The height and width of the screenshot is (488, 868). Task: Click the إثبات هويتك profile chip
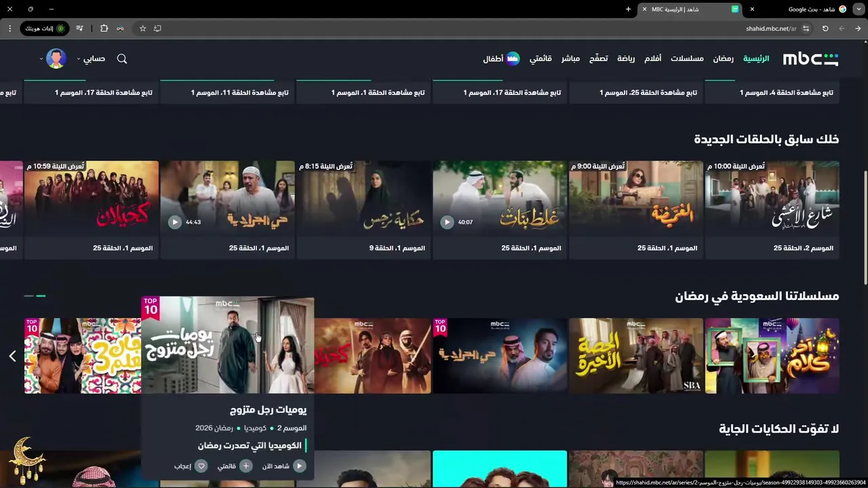point(45,28)
